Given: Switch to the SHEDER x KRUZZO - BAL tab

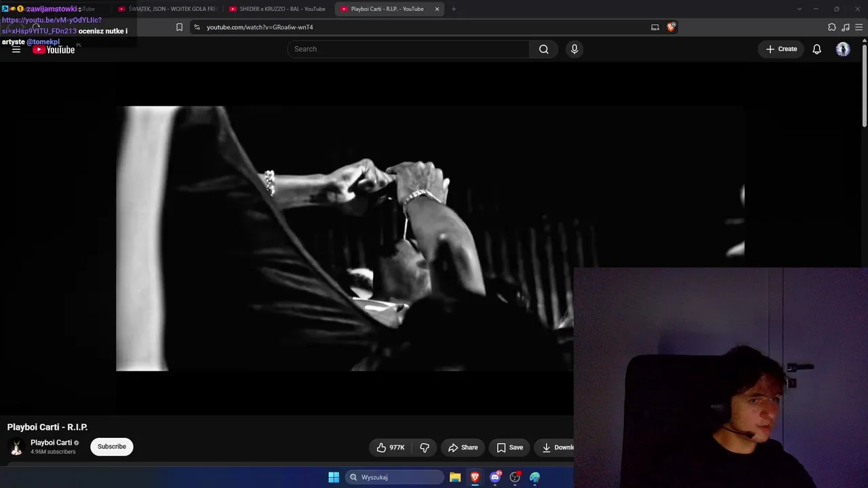Looking at the screenshot, I should click(x=278, y=9).
